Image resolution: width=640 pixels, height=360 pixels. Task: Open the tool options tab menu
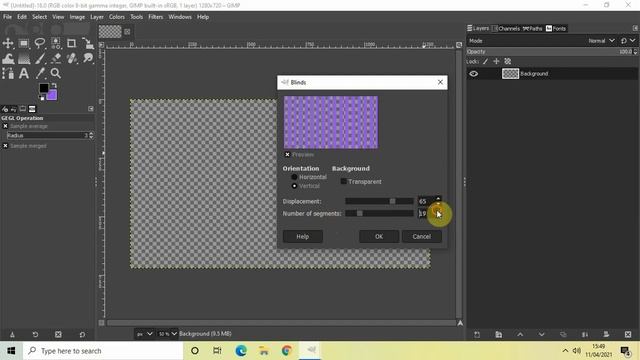point(91,109)
